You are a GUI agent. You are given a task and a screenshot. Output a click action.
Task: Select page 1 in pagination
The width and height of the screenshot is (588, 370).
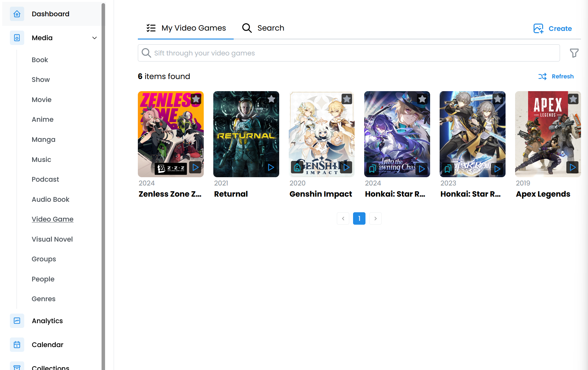[359, 219]
